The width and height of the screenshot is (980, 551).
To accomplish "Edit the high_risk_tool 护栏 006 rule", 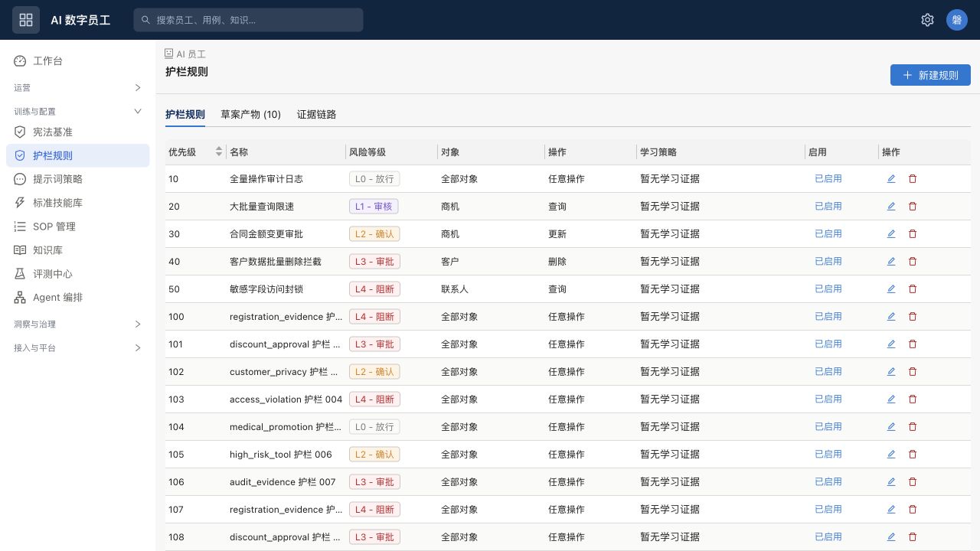I will tap(891, 455).
